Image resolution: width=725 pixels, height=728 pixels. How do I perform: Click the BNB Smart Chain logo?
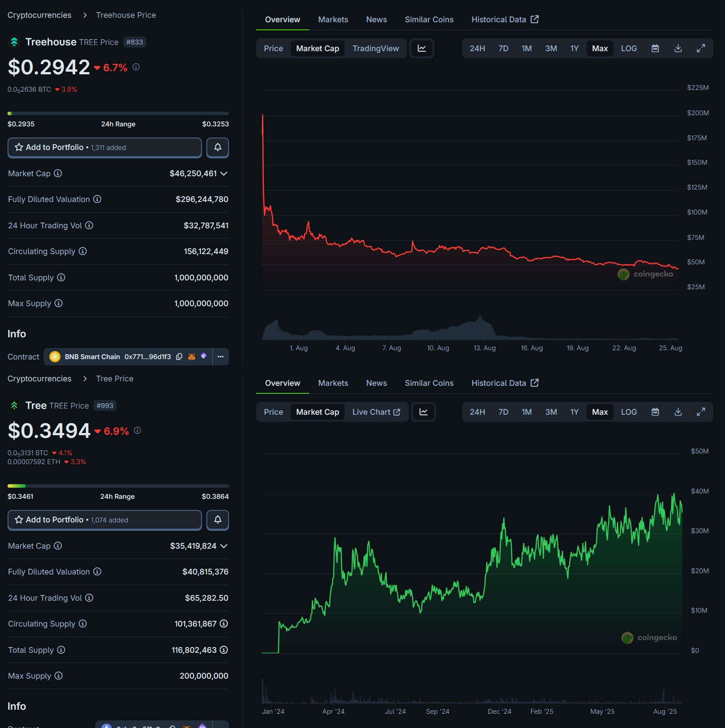pos(55,356)
